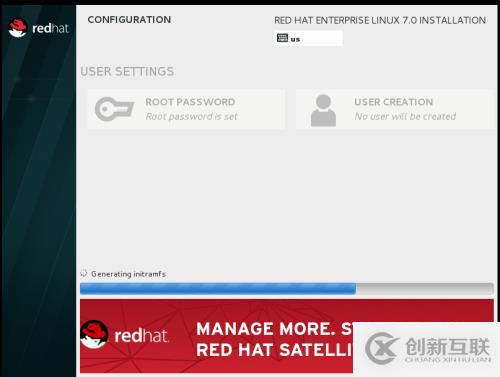The height and width of the screenshot is (377, 500).
Task: Click the installation progress bar
Action: click(x=287, y=289)
